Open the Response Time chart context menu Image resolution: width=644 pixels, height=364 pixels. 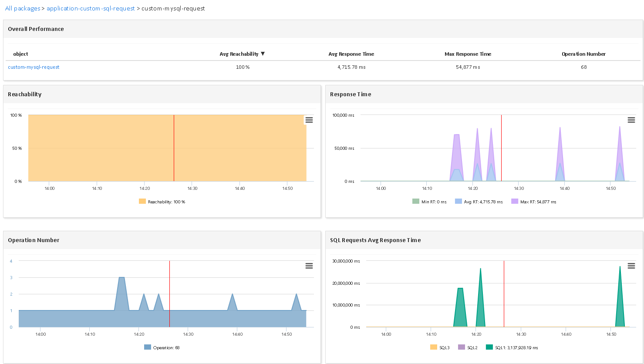pos(631,120)
